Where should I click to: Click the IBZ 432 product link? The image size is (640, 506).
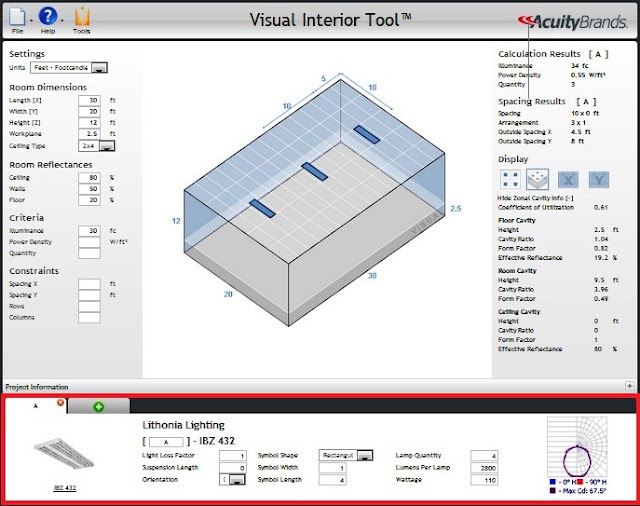pyautogui.click(x=64, y=488)
